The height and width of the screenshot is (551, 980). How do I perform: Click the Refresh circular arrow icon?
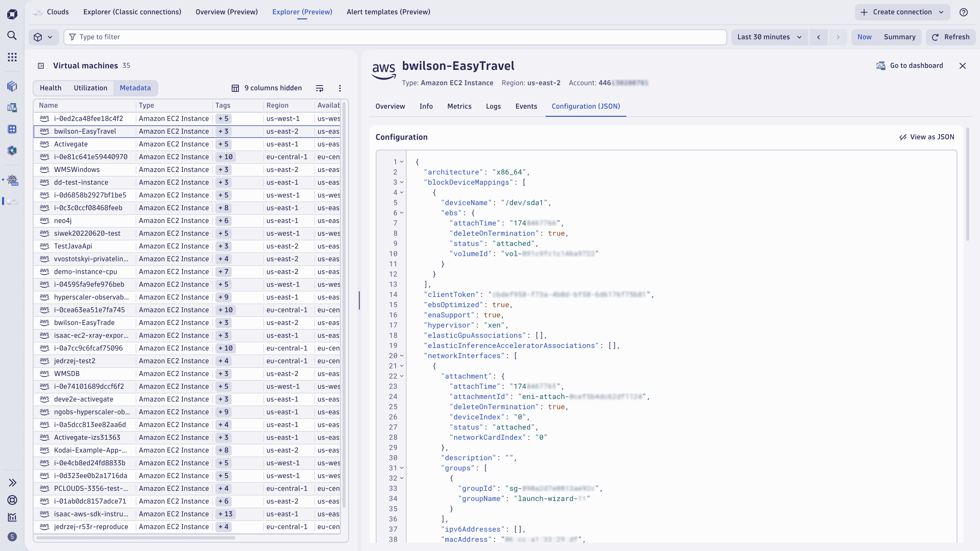click(935, 37)
